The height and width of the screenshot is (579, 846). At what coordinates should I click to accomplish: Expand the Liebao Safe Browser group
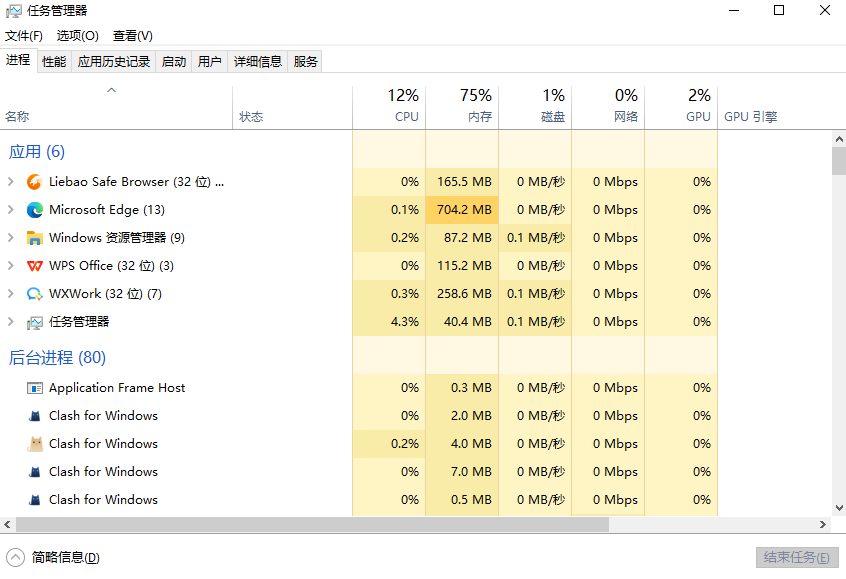pos(10,182)
